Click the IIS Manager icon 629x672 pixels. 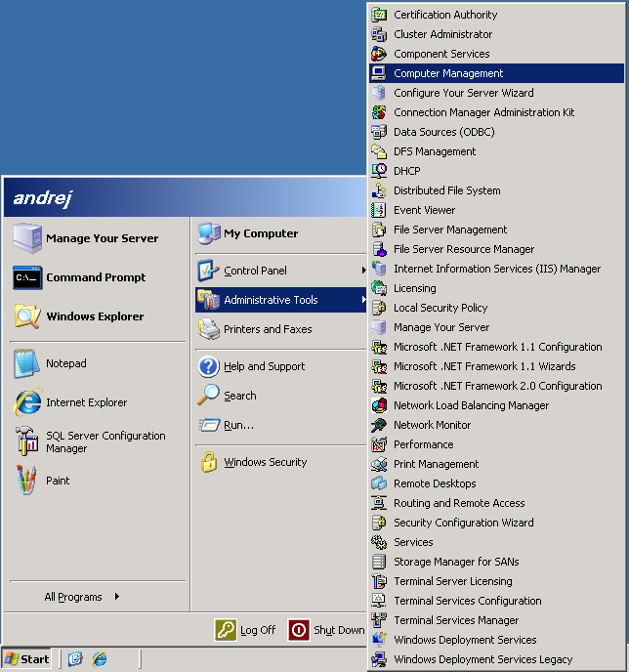click(x=379, y=269)
